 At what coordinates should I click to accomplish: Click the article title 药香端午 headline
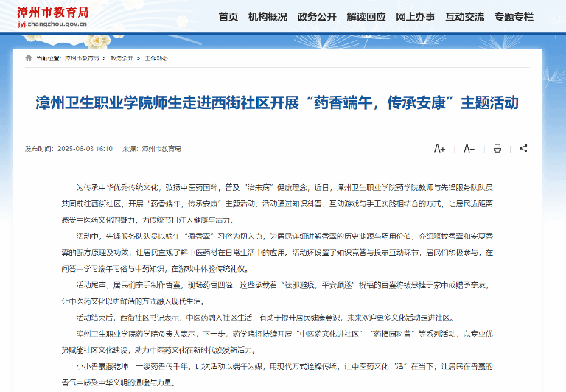coord(277,103)
